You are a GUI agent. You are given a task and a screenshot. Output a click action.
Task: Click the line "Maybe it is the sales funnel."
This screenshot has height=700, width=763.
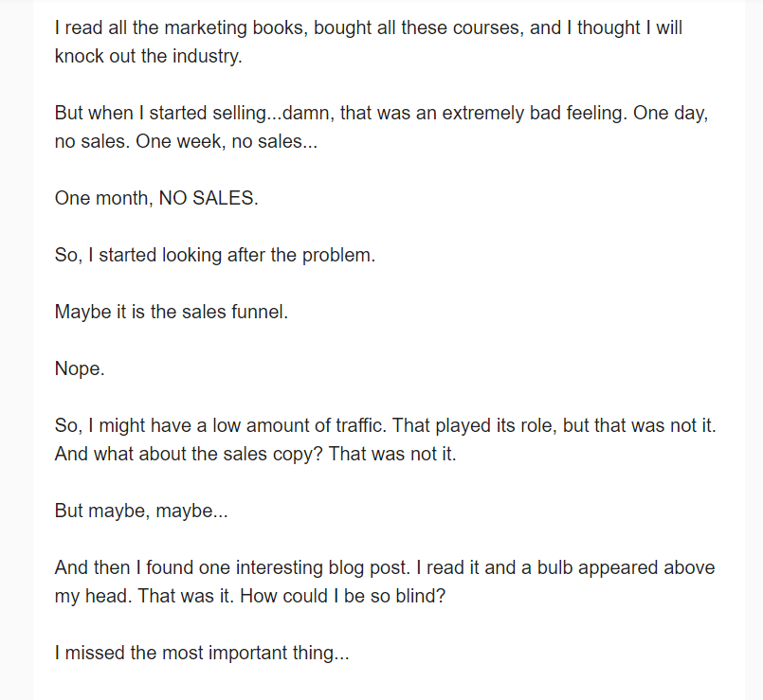coord(172,312)
